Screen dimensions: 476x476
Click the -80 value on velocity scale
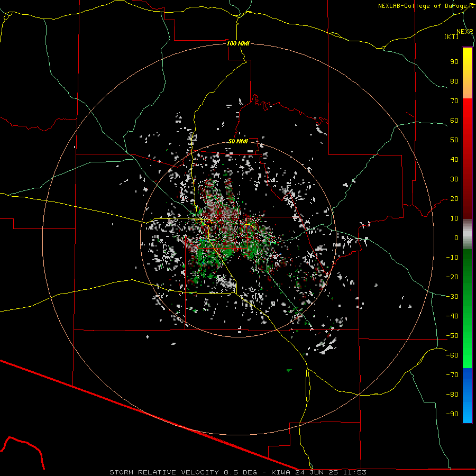click(452, 395)
